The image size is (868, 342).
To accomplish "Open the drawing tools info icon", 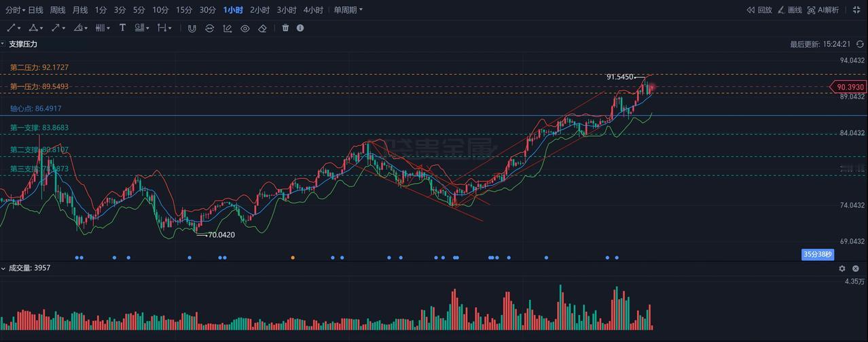I will tap(300, 28).
